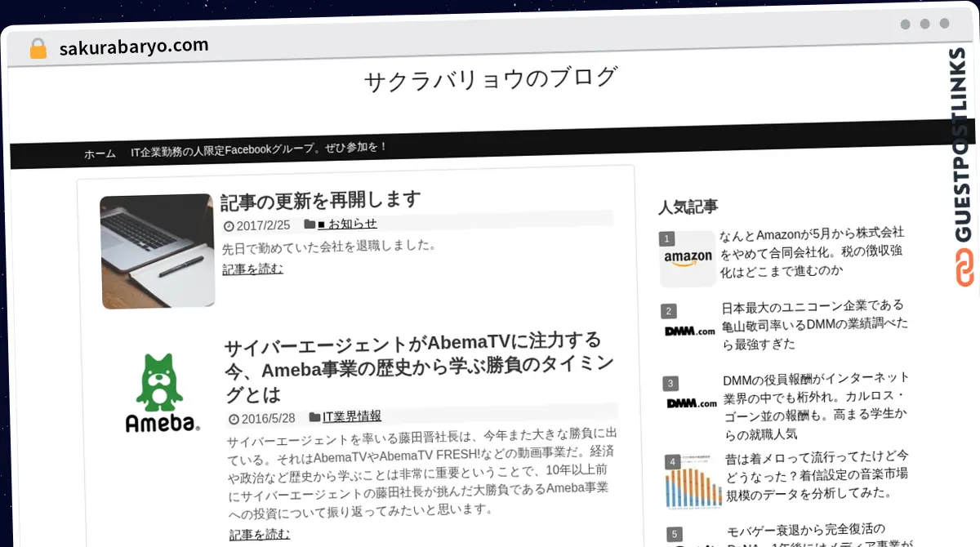Select the IT業界情報 category link
Viewport: 980px width, 547px height.
pos(351,416)
